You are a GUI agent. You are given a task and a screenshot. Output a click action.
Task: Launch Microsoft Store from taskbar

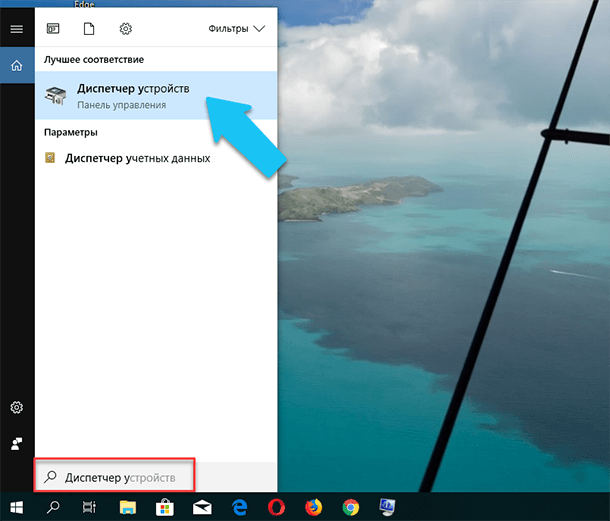point(165,507)
